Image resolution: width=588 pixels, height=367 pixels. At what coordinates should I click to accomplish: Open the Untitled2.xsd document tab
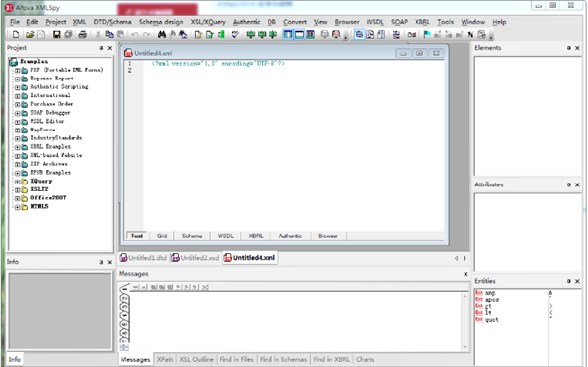tap(195, 258)
